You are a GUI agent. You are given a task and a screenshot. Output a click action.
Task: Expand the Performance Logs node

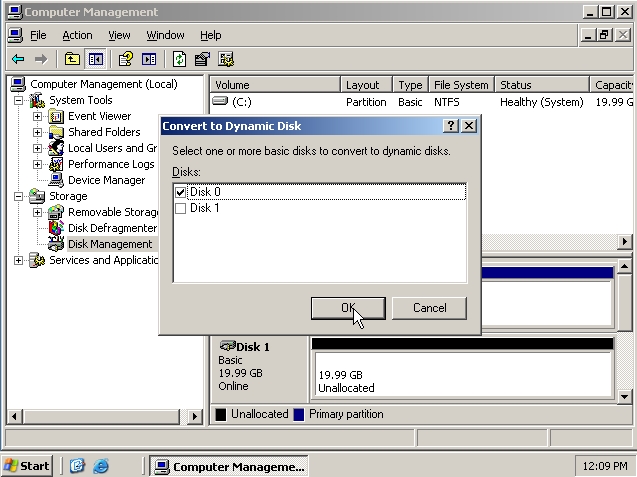(37, 164)
